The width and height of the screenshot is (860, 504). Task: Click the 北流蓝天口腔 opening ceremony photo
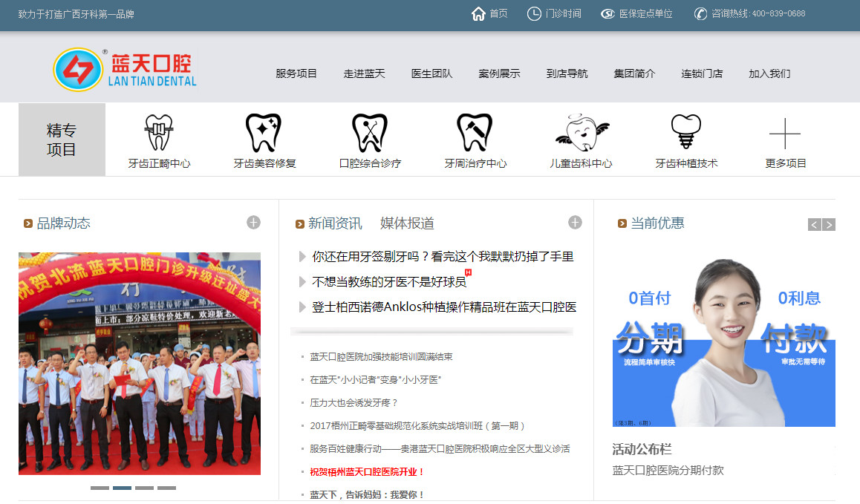click(140, 364)
